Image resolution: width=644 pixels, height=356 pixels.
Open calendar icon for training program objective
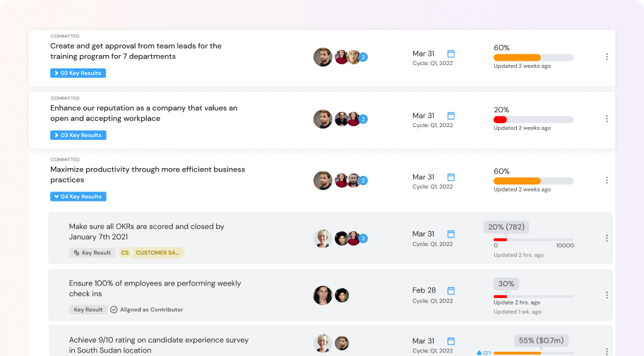point(451,54)
